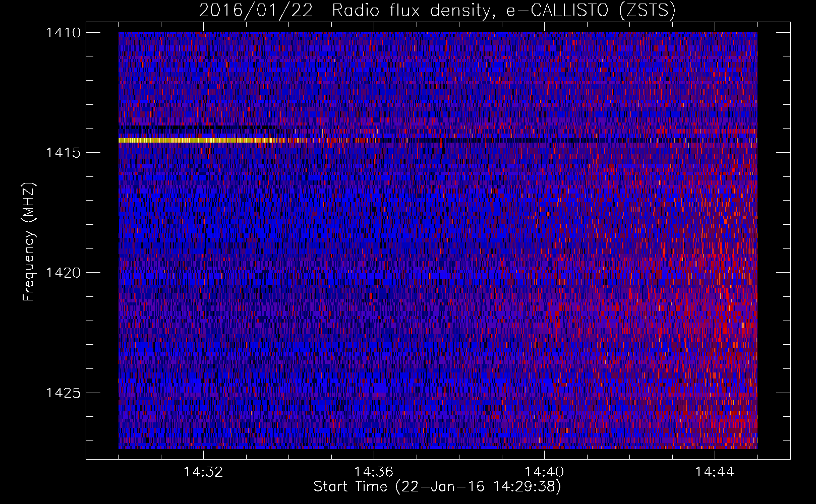This screenshot has width=816, height=504.
Task: Click the 'Frequency (MHZ)' axis label
Action: pos(29,241)
